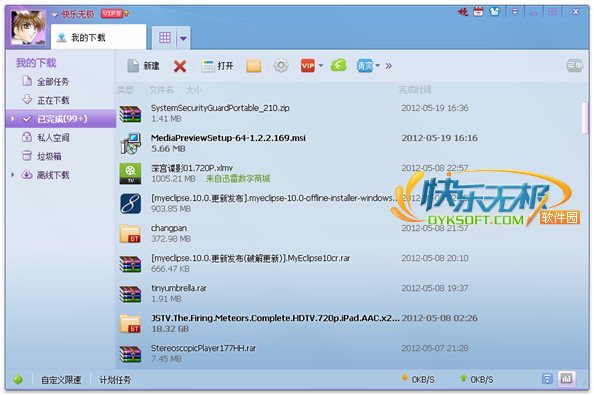This screenshot has width=594, height=395.
Task: Open the main menu arrow in title bar
Action: 515,12
